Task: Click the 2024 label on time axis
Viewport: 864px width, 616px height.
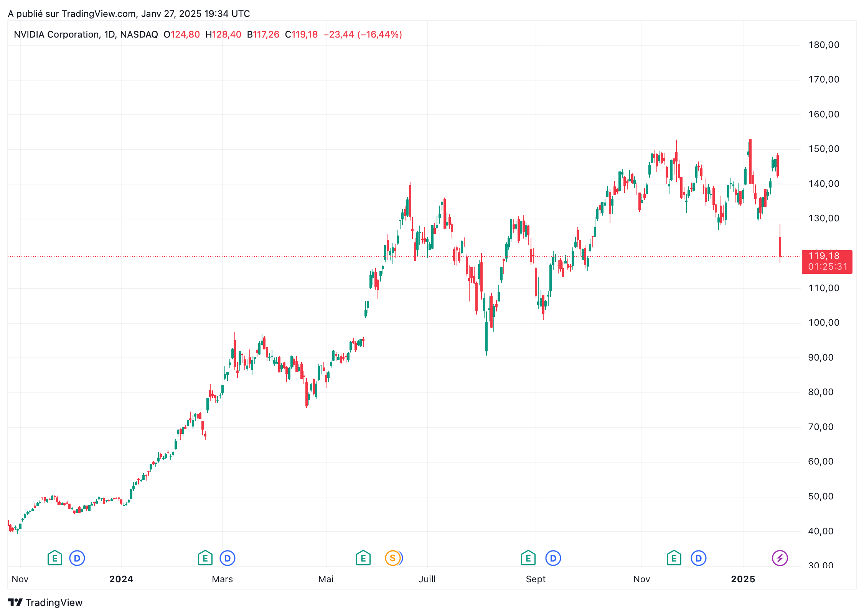Action: tap(121, 579)
